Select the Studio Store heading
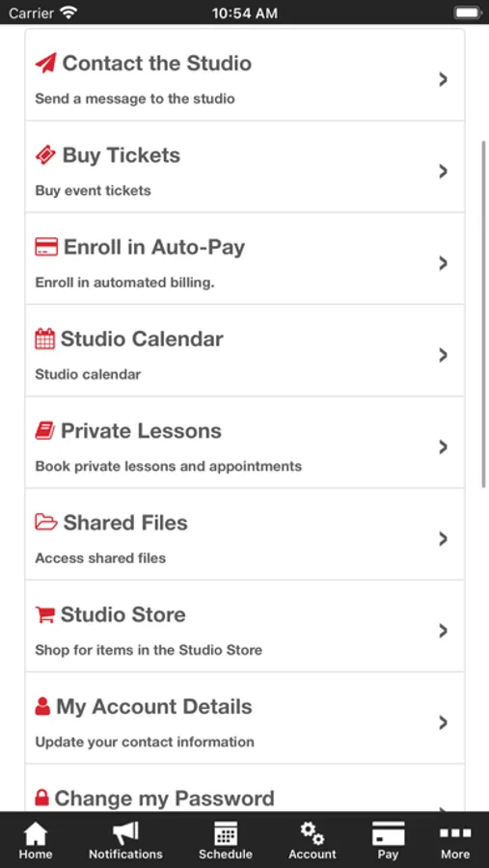This screenshot has height=868, width=489. 122,614
